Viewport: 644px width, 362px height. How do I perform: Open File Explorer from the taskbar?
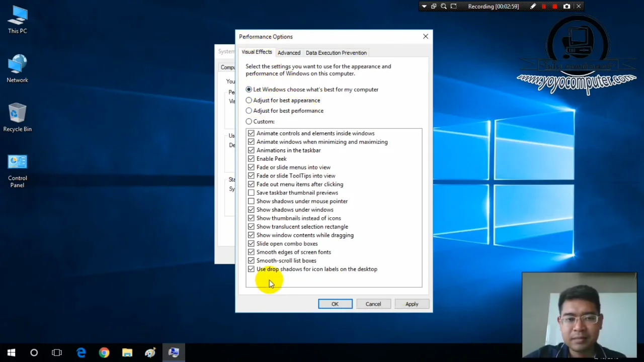[x=127, y=352]
